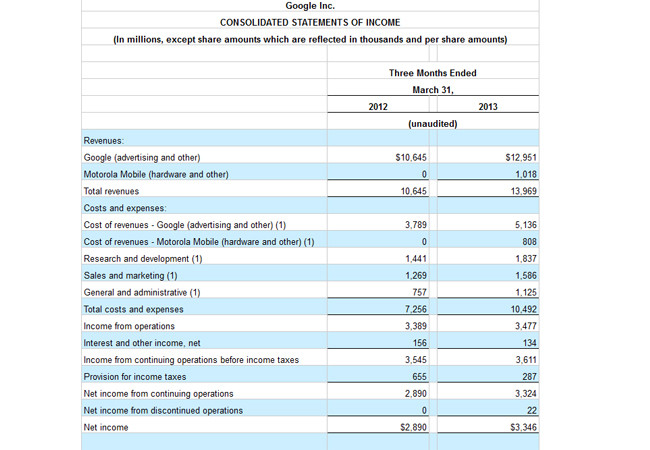This screenshot has height=450, width=650.
Task: Click the 'Costs and expenses:' label
Action: (125, 208)
